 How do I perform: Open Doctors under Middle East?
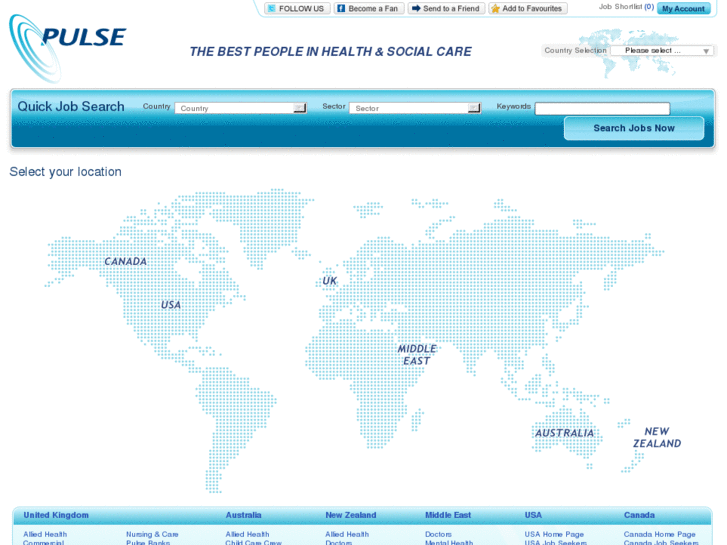(438, 534)
